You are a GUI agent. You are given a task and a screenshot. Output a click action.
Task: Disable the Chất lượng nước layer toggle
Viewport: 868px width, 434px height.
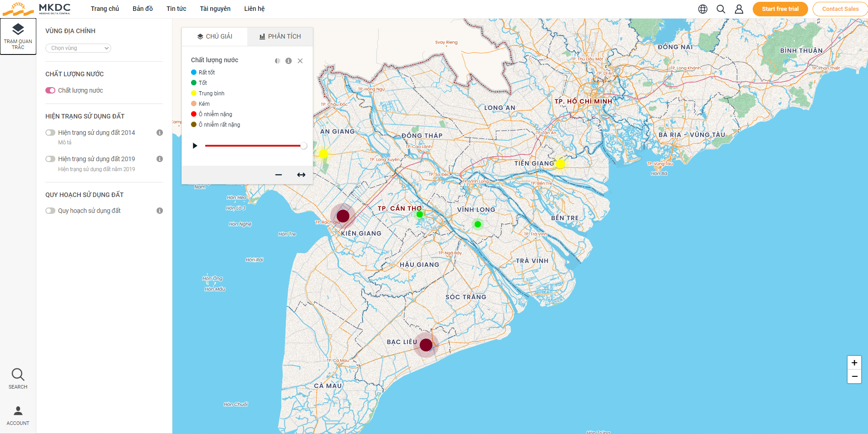coord(50,90)
